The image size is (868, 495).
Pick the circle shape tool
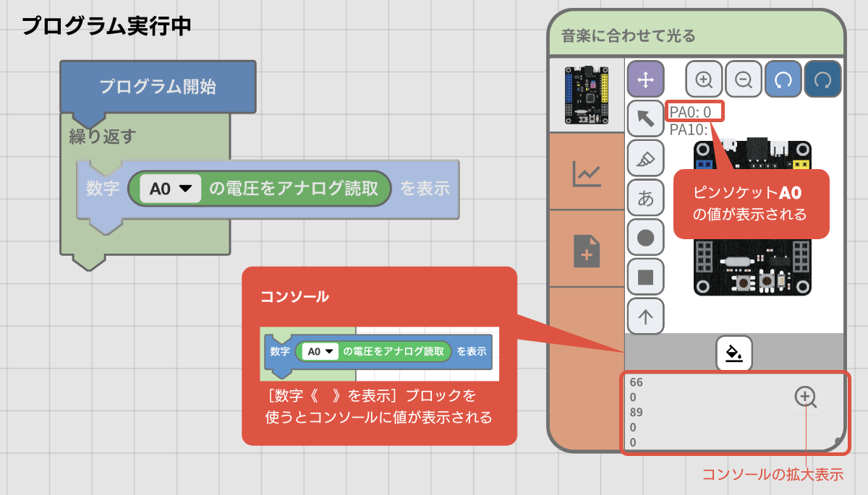[645, 236]
